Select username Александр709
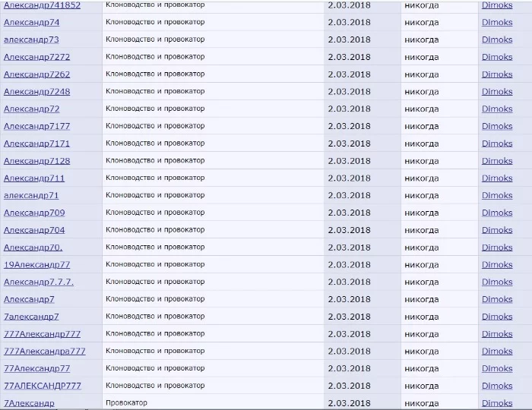The height and width of the screenshot is (410, 532). 34,213
